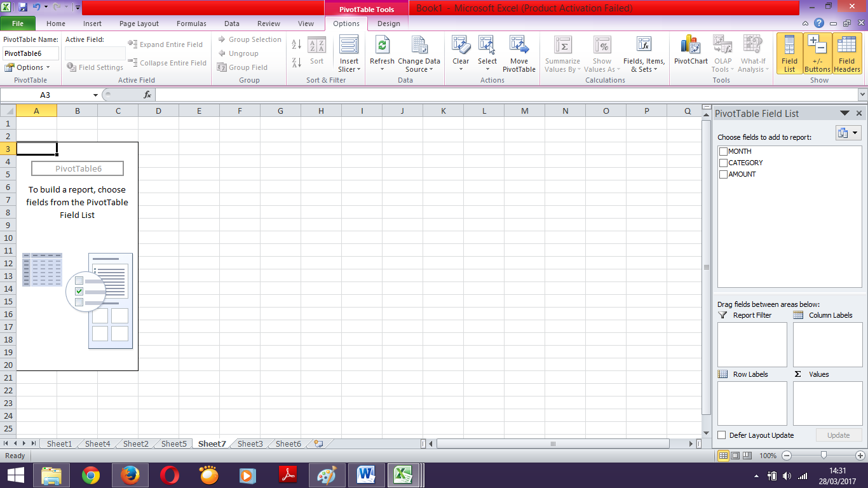Adjust the zoom slider
This screenshot has height=488, width=868.
tap(824, 456)
